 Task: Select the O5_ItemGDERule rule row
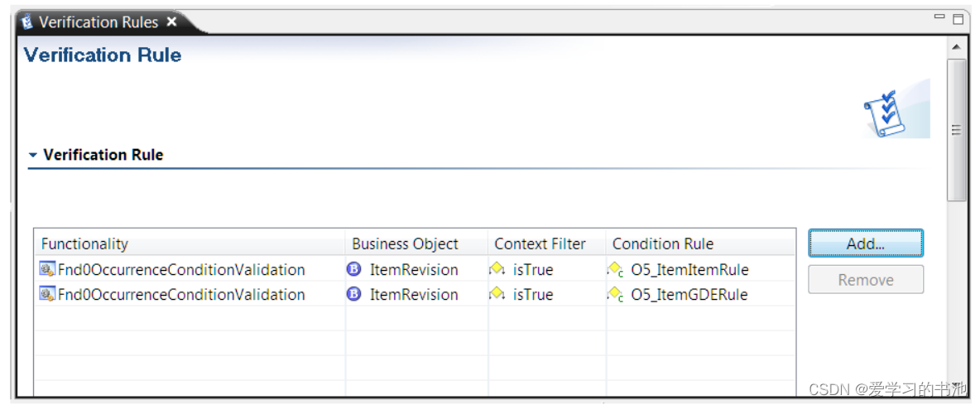tap(689, 294)
